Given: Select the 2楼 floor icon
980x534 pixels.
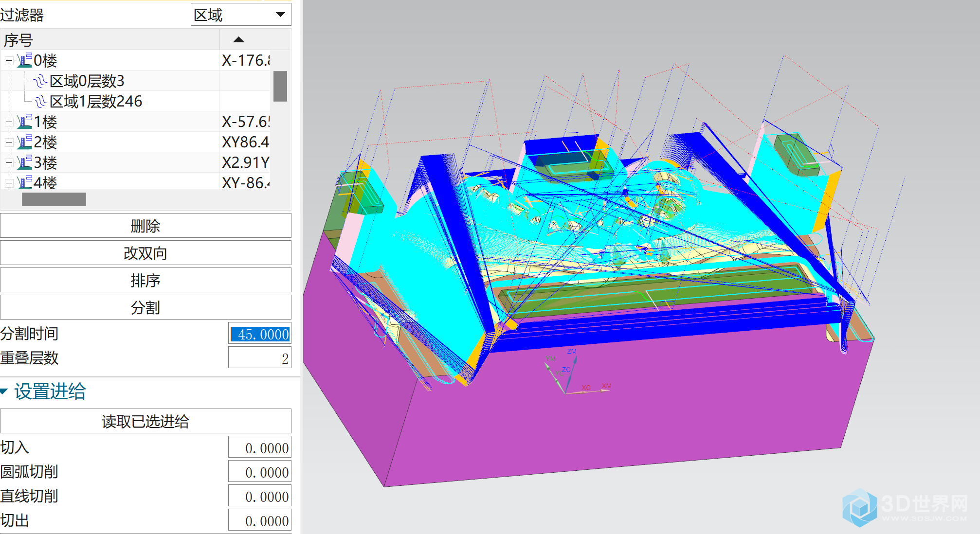Looking at the screenshot, I should (x=24, y=142).
